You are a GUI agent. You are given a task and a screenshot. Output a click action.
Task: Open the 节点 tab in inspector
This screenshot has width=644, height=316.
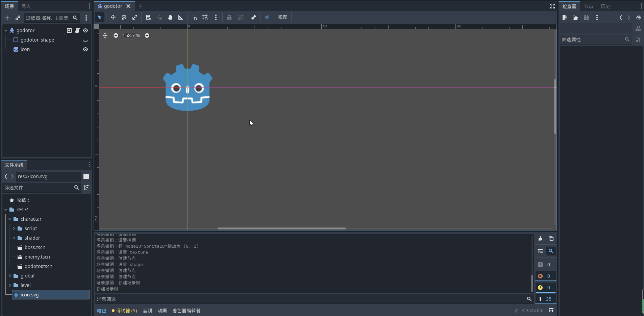pyautogui.click(x=588, y=6)
